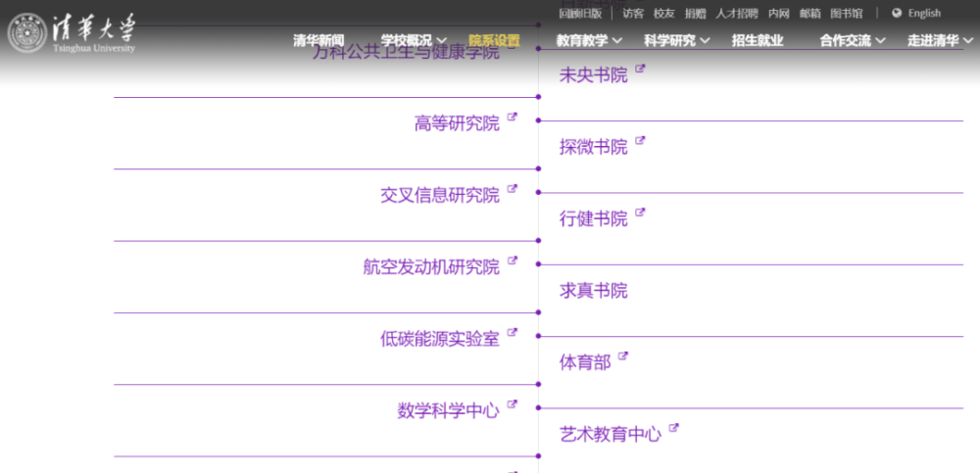Open the 高等研究院 link
The width and height of the screenshot is (980, 473).
457,123
